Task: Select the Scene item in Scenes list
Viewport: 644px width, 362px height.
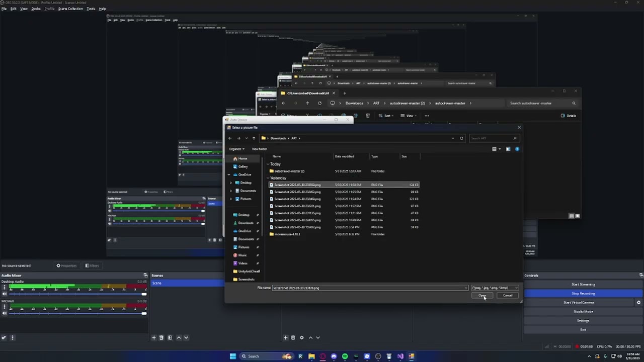Action: [188, 283]
